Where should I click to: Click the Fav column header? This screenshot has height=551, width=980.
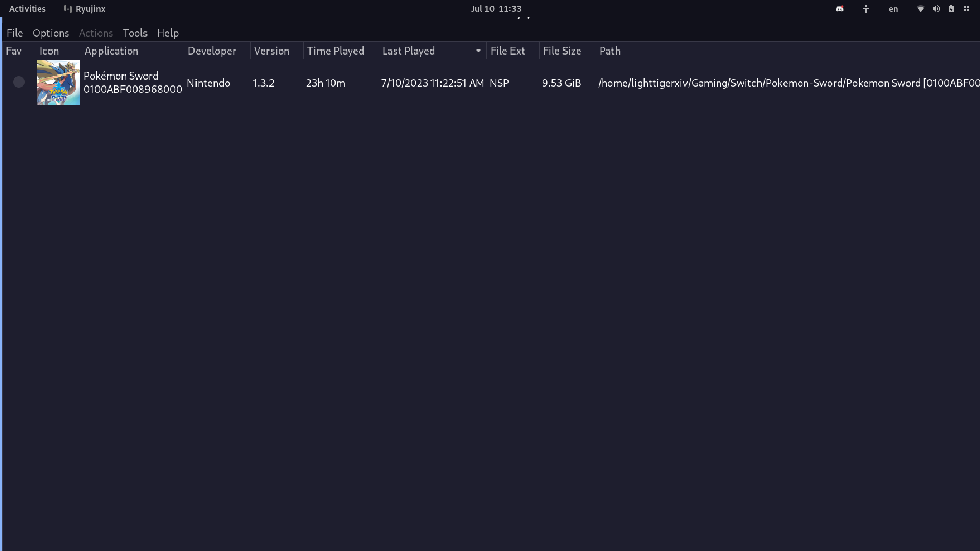pyautogui.click(x=14, y=51)
